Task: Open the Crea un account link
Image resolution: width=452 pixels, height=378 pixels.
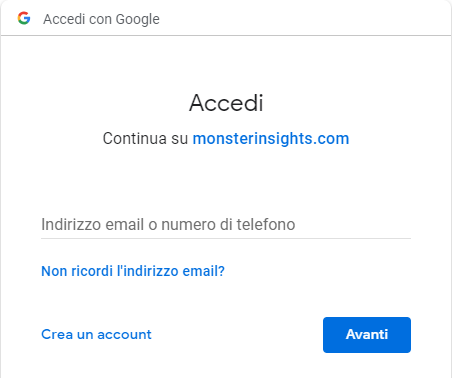Action: (96, 334)
